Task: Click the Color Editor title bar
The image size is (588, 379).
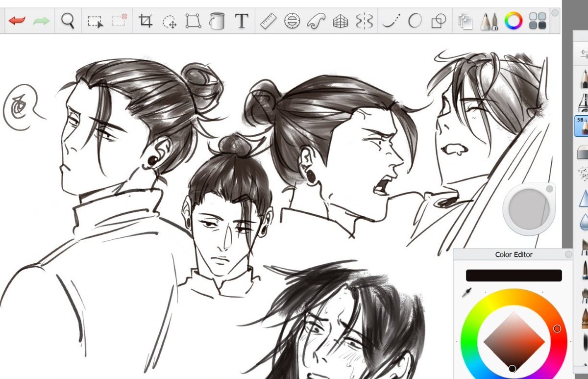Action: (514, 254)
